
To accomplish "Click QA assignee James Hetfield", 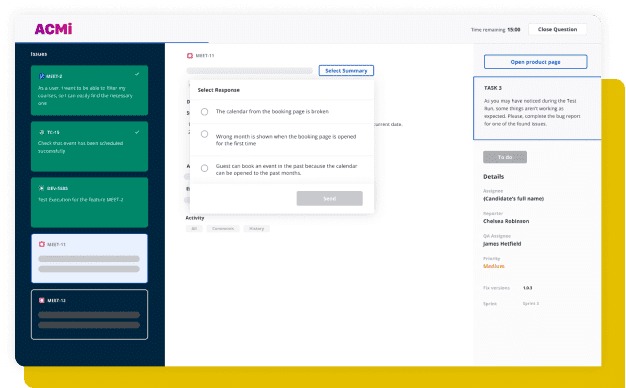I will point(502,244).
